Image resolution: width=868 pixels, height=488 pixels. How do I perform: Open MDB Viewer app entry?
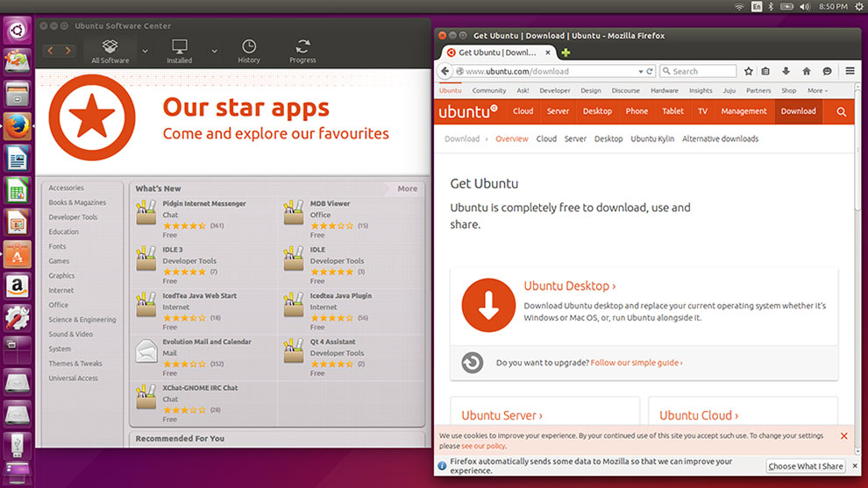350,219
